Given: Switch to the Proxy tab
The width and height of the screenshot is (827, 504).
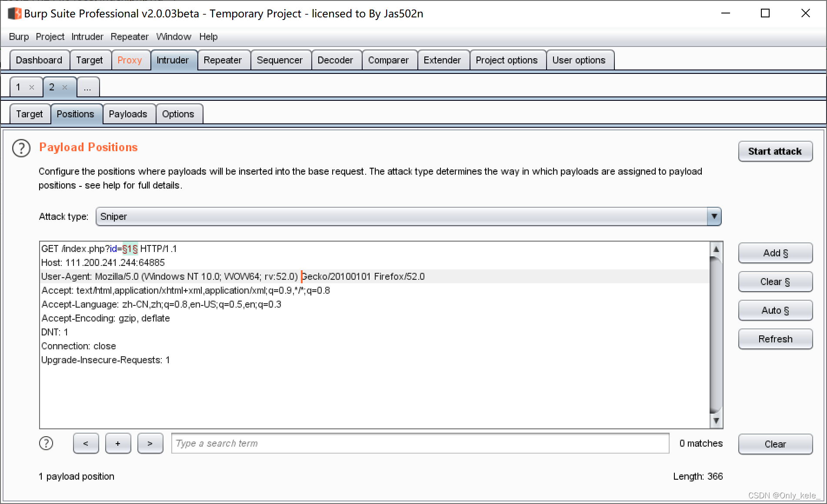Looking at the screenshot, I should tap(130, 60).
